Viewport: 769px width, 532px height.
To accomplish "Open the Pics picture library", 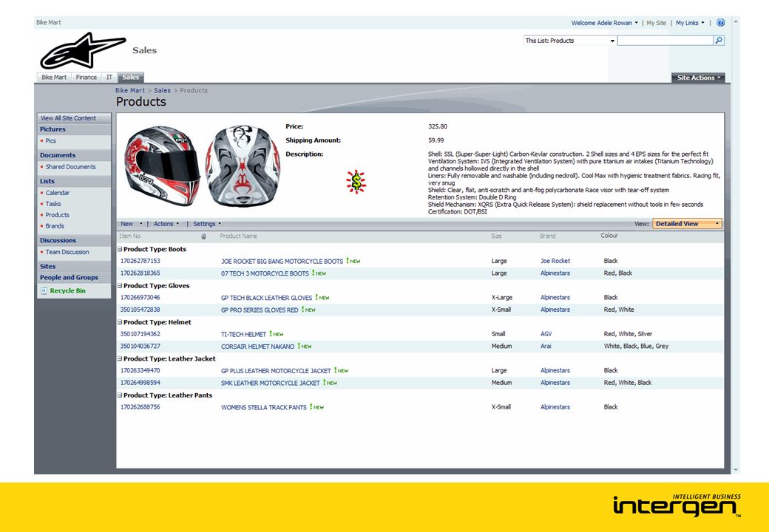I will tap(50, 140).
